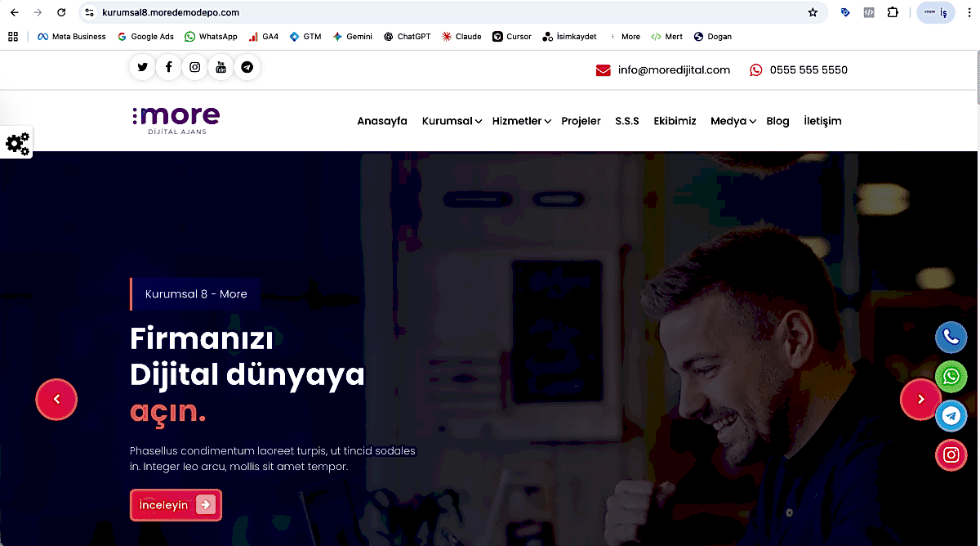
Task: Click the red envelope icon next to the email
Action: point(603,69)
